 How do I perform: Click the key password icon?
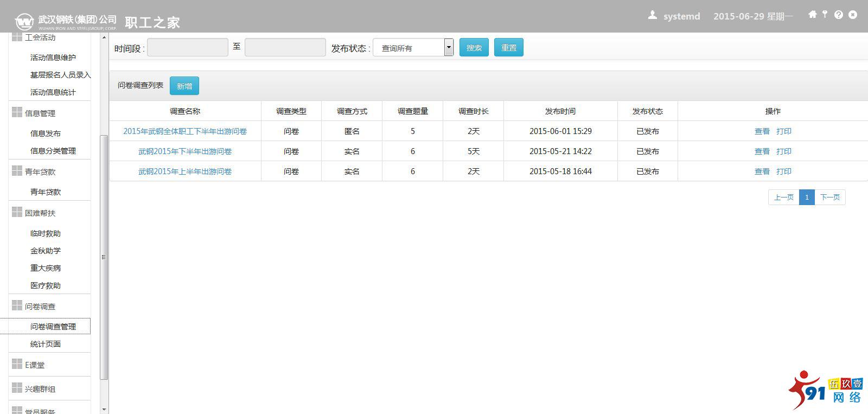(x=825, y=15)
